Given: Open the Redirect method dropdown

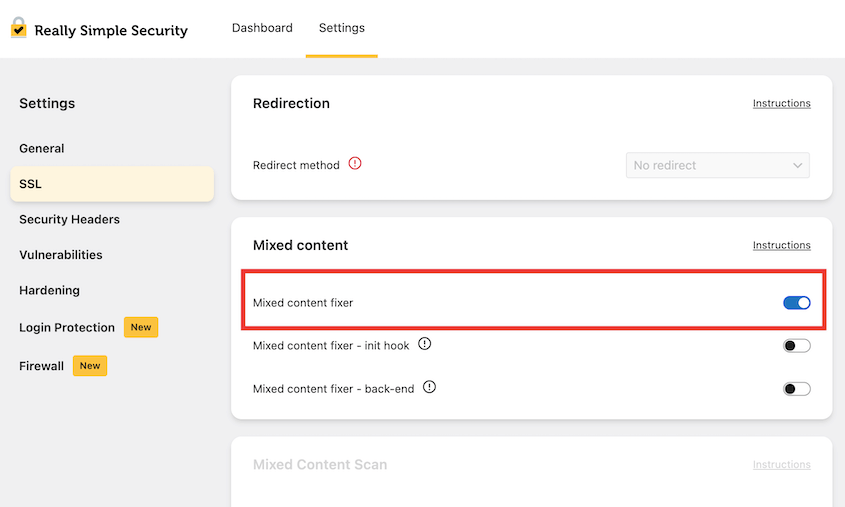Looking at the screenshot, I should [717, 165].
